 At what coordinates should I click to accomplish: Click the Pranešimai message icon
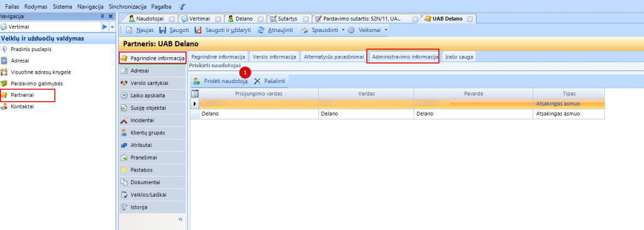125,157
